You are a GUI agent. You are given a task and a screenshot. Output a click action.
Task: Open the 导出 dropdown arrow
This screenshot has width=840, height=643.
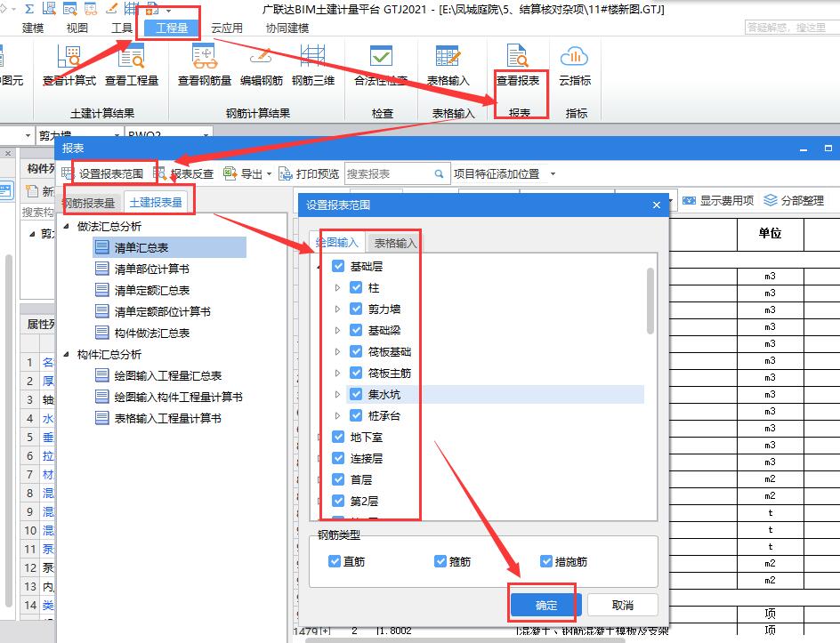[x=269, y=174]
